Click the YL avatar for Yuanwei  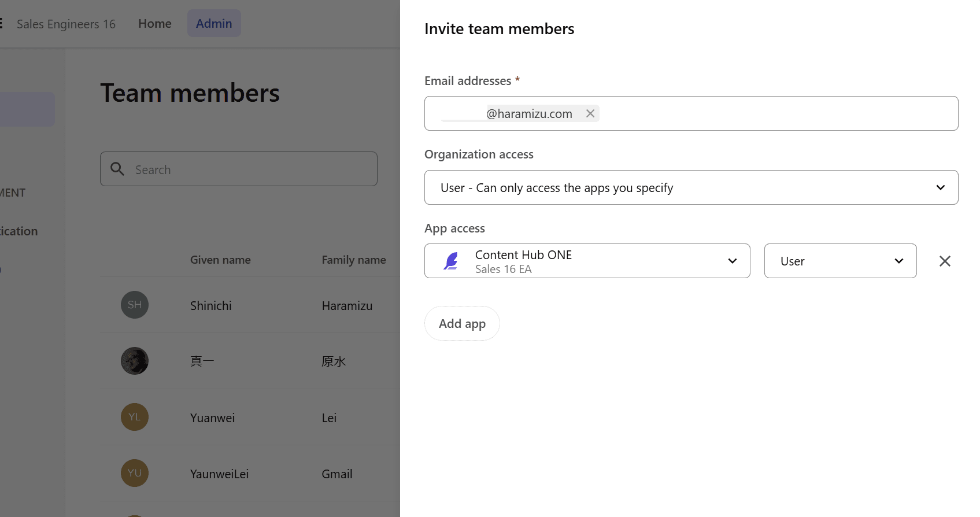pos(135,417)
